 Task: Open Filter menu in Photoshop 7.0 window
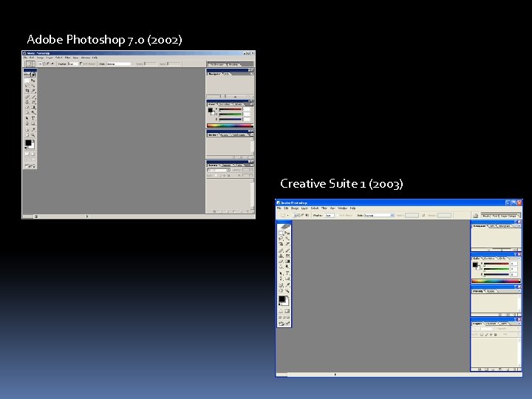click(x=68, y=58)
